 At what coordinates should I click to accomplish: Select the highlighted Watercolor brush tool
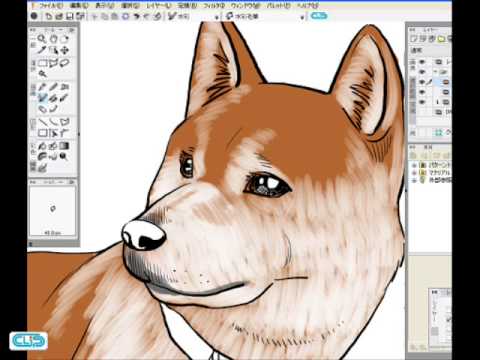(x=42, y=98)
